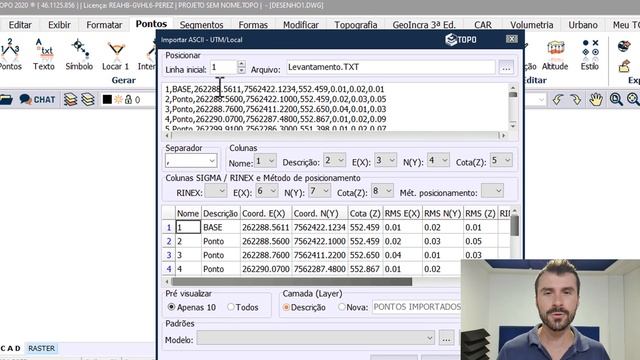
Task: Open the Urbano tab
Action: pos(583,25)
